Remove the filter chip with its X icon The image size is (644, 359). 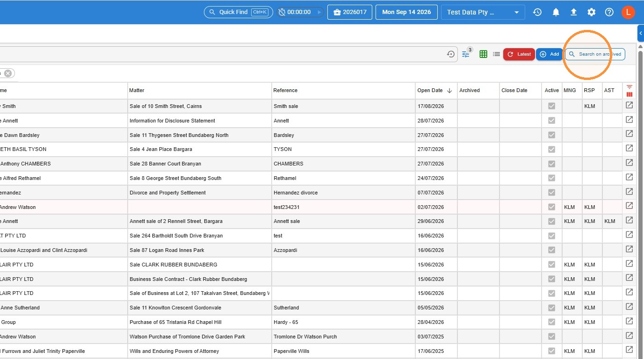click(x=8, y=73)
